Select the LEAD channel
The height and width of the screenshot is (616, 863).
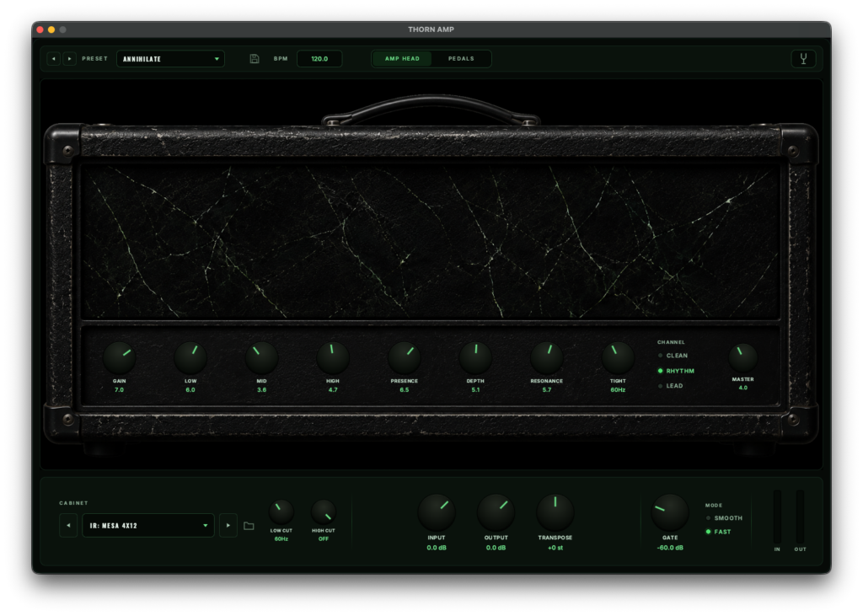coord(670,386)
